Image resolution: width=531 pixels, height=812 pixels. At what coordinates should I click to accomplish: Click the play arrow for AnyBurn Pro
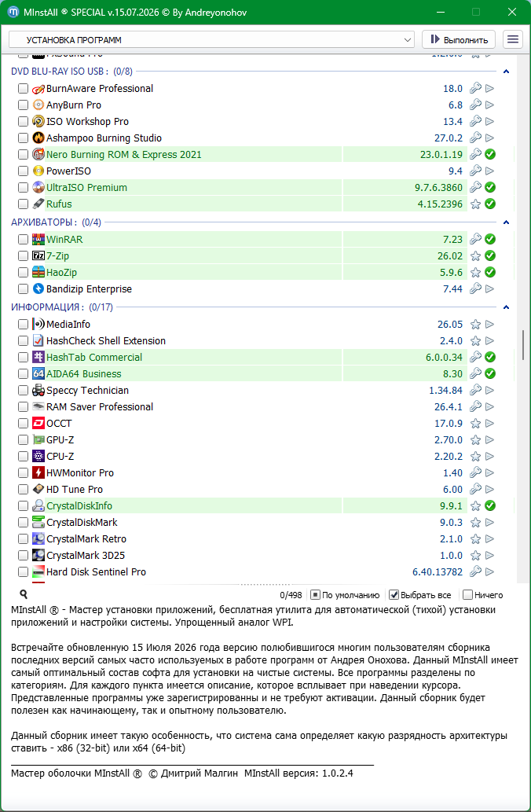pyautogui.click(x=489, y=105)
